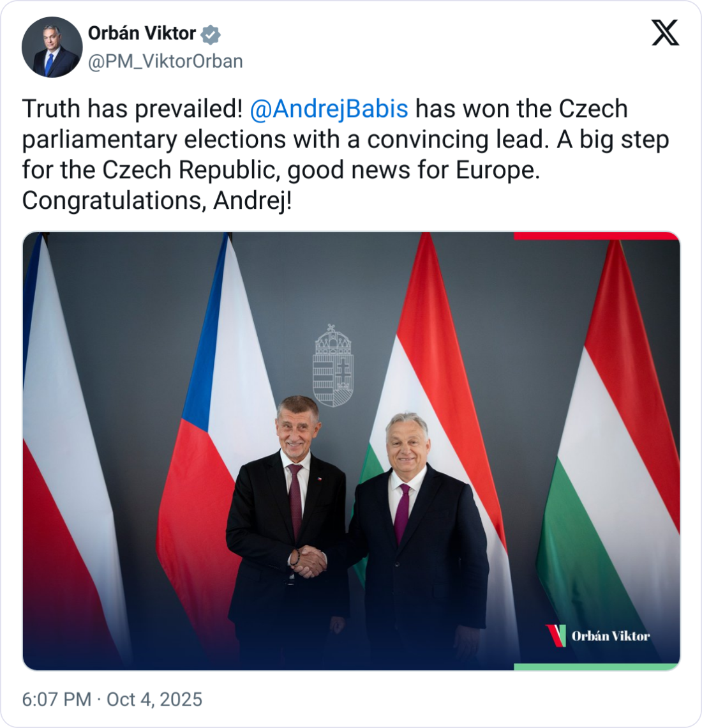
Task: Click the white "Orbán Viktor" watermark text
Action: pos(611,636)
